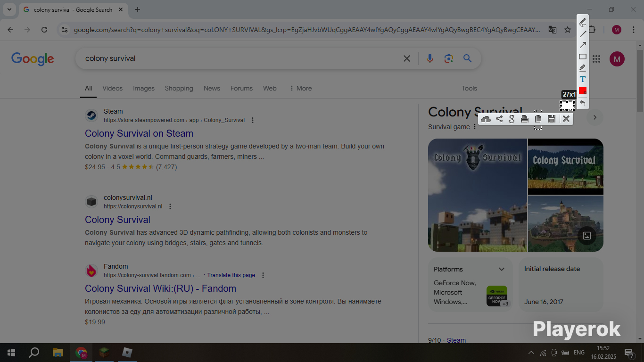The width and height of the screenshot is (644, 362).
Task: Open the Minecraft taskbar icon
Action: (x=104, y=353)
